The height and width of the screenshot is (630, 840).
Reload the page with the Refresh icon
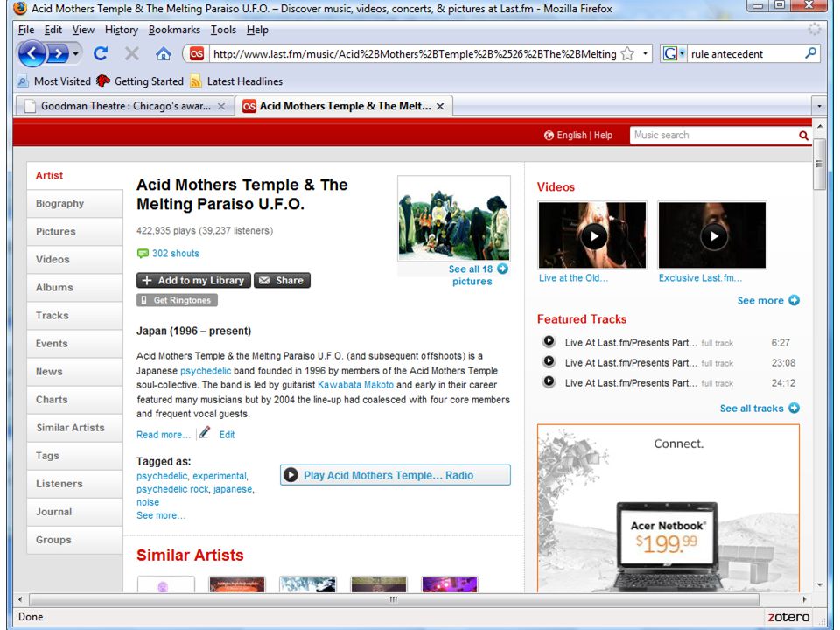101,53
